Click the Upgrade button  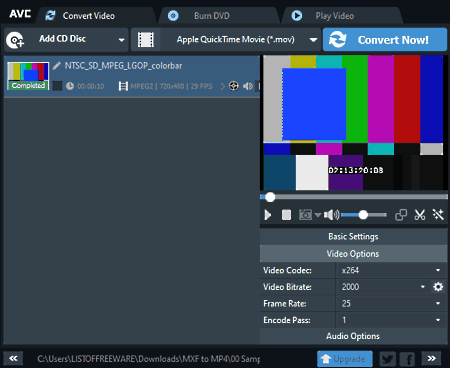(345, 359)
